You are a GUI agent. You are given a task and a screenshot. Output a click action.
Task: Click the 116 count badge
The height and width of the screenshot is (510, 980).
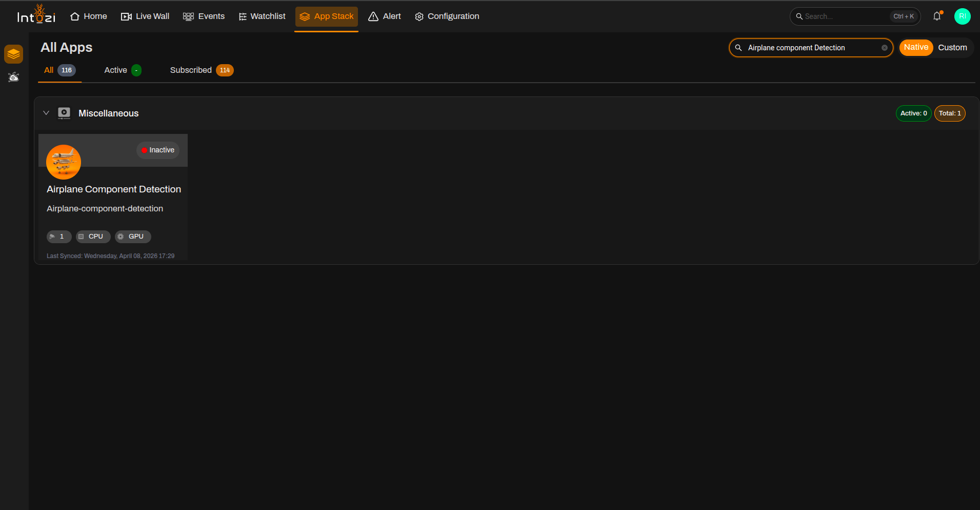(x=67, y=70)
